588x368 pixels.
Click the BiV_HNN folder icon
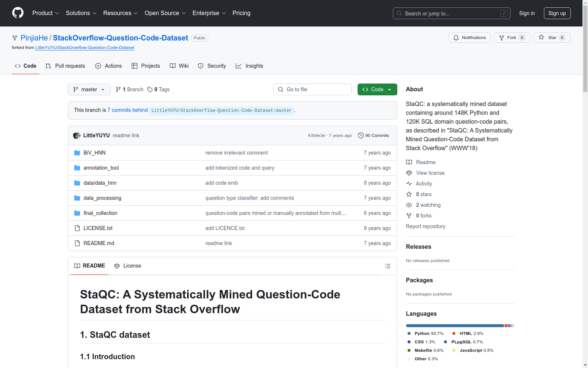77,153
